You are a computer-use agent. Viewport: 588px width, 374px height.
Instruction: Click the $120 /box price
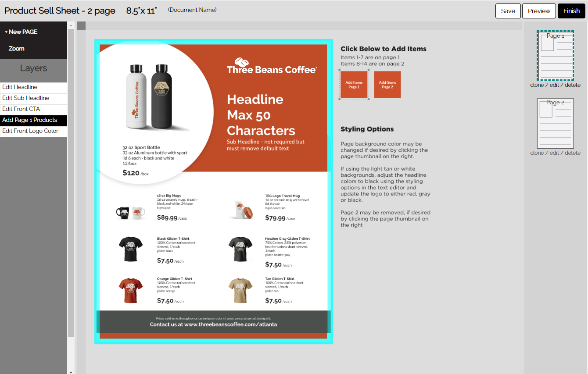(x=136, y=173)
